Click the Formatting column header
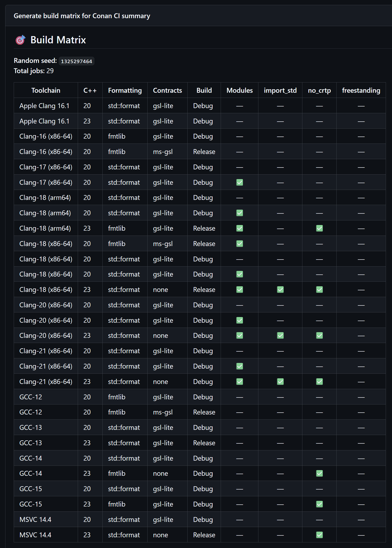The image size is (392, 548). tap(125, 90)
